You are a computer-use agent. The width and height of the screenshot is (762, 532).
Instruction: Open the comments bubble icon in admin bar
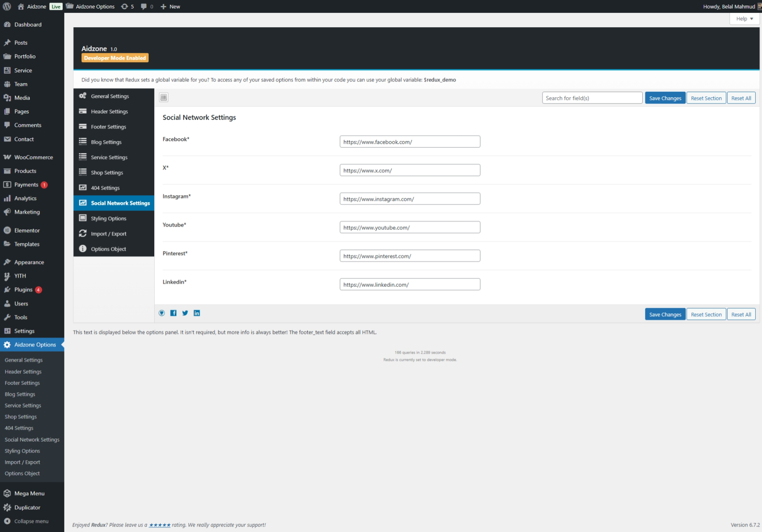point(147,6)
